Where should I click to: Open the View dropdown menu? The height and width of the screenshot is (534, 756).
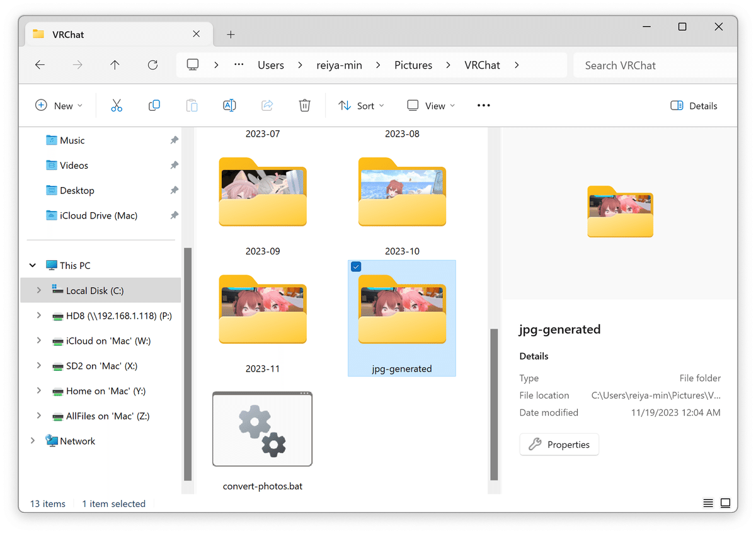tap(431, 106)
